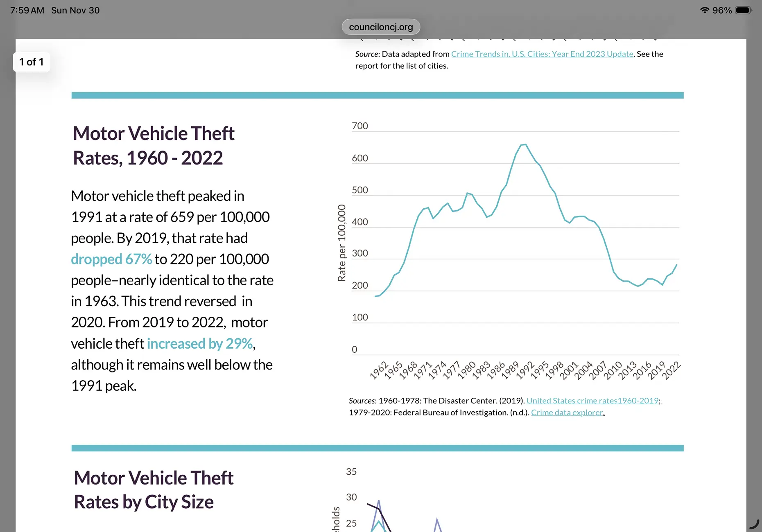The height and width of the screenshot is (532, 762).
Task: Click the "increased by 29%" highlighted text
Action: [200, 344]
